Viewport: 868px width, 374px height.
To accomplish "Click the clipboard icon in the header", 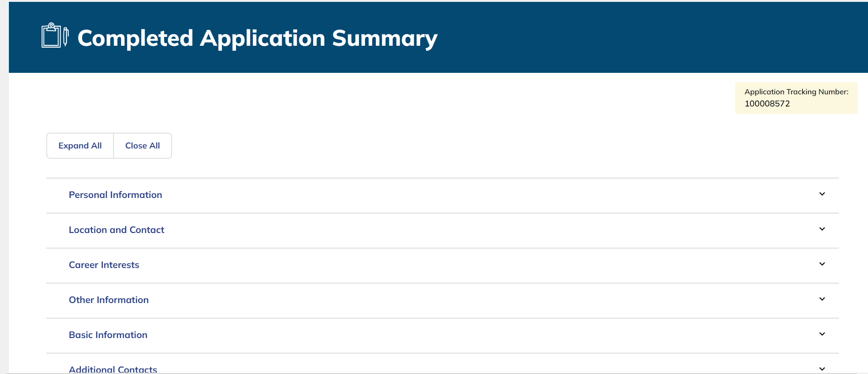I will pyautogui.click(x=51, y=35).
